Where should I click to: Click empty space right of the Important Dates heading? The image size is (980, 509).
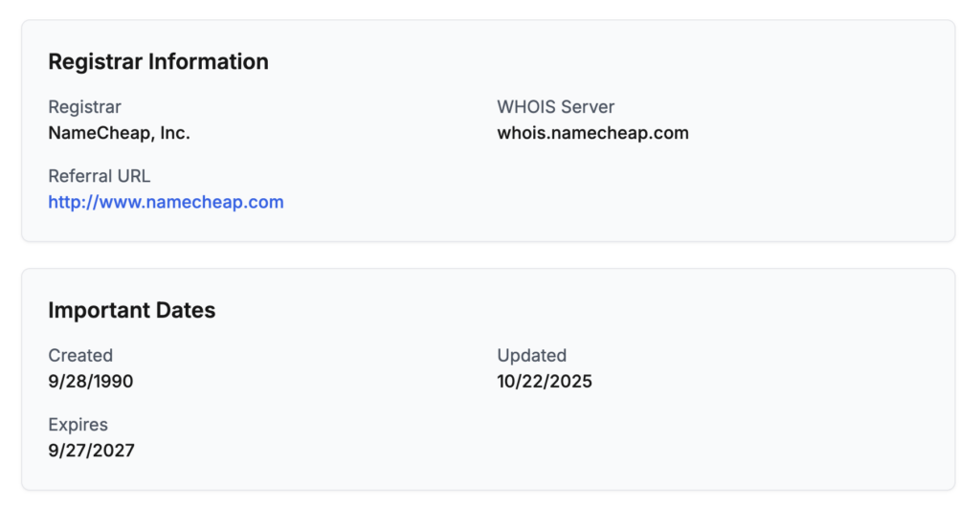tap(574, 311)
